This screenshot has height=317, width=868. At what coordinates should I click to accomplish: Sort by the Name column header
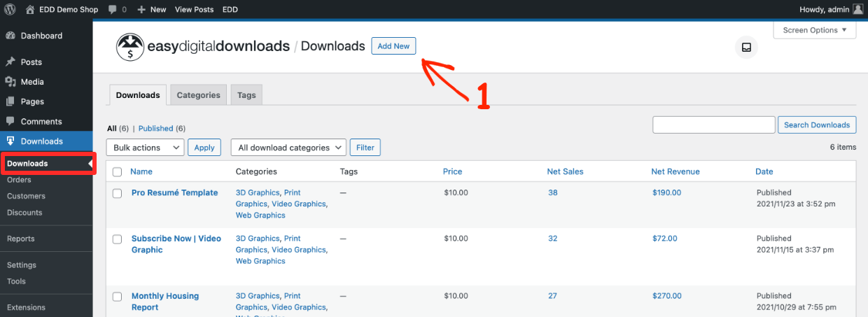pyautogui.click(x=141, y=171)
